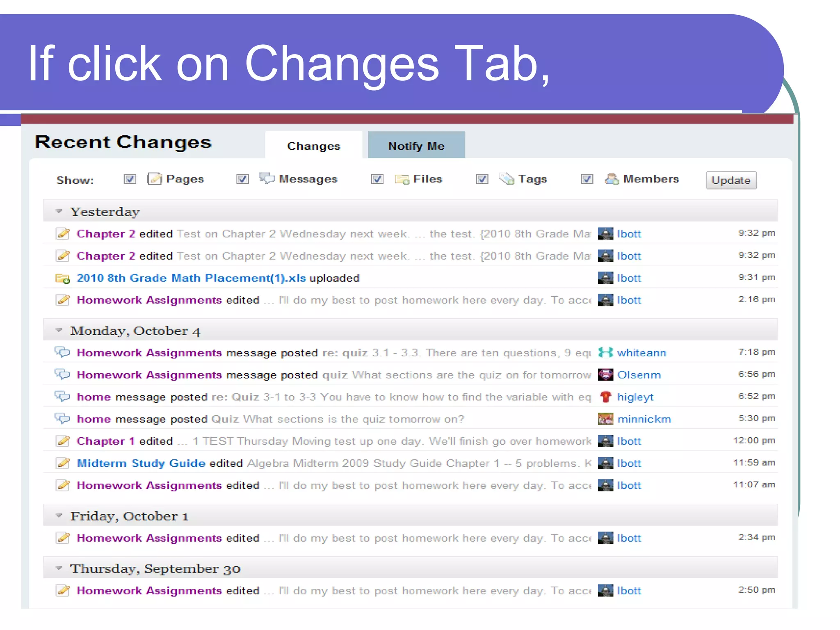Open Homework Assignments link edited at 2:16 pm

click(x=149, y=300)
